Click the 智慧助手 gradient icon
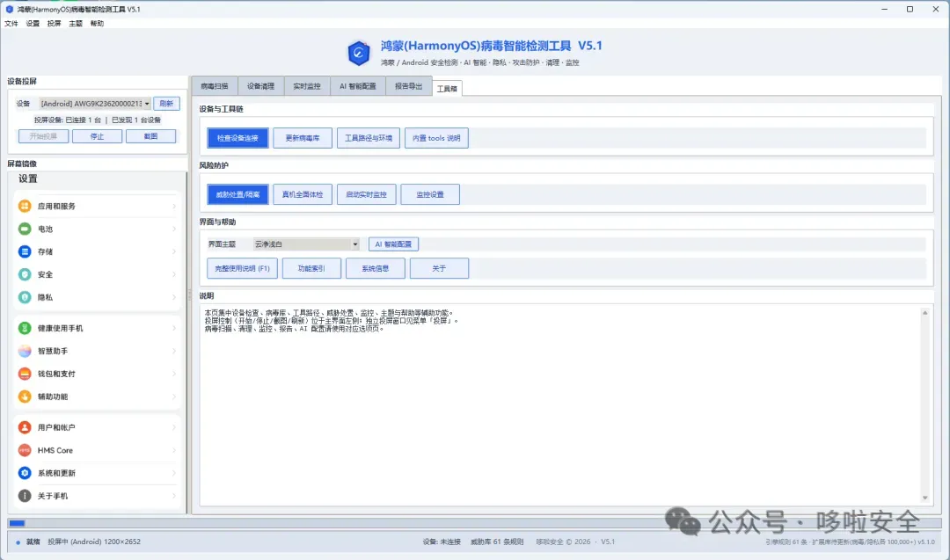Viewport: 950px width, 560px height. point(25,351)
